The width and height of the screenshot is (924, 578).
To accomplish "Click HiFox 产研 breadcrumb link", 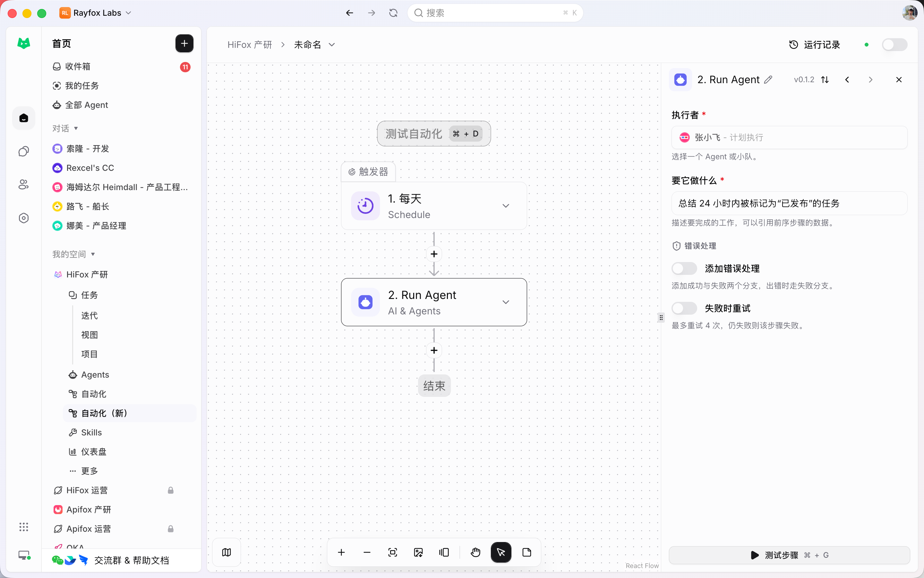I will point(250,45).
